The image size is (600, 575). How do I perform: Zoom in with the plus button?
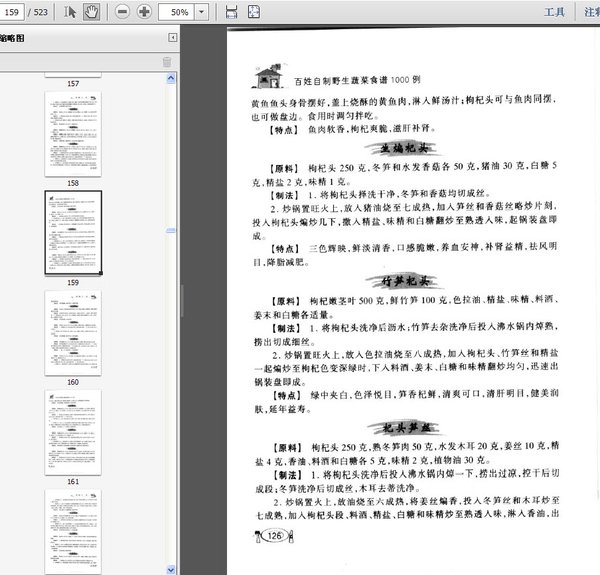click(x=144, y=12)
